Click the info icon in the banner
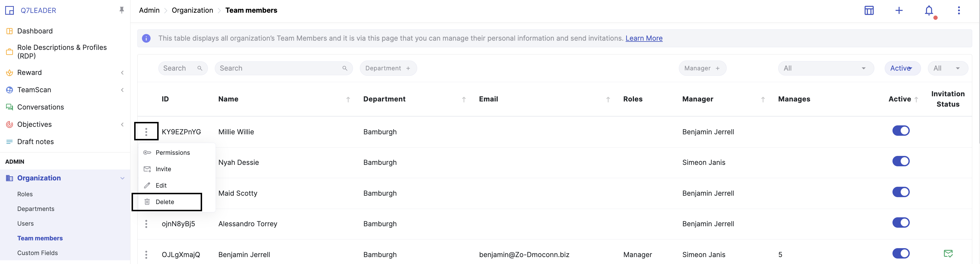The width and height of the screenshot is (980, 264). [146, 39]
